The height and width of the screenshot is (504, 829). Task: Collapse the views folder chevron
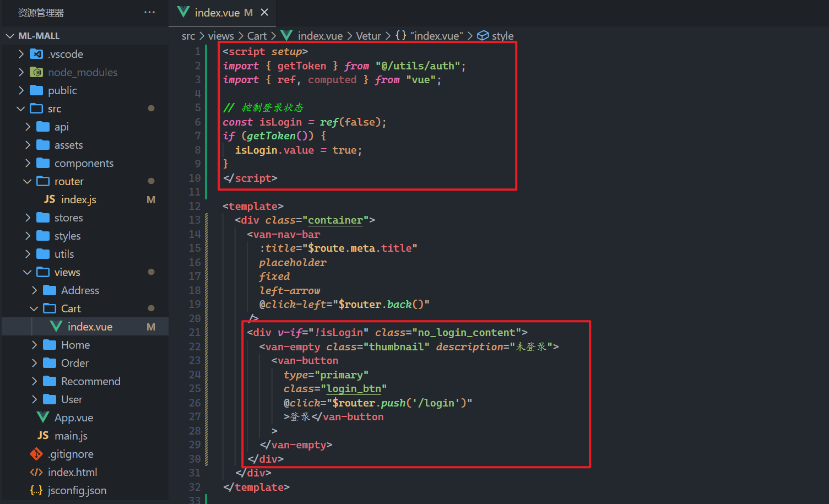tap(28, 272)
